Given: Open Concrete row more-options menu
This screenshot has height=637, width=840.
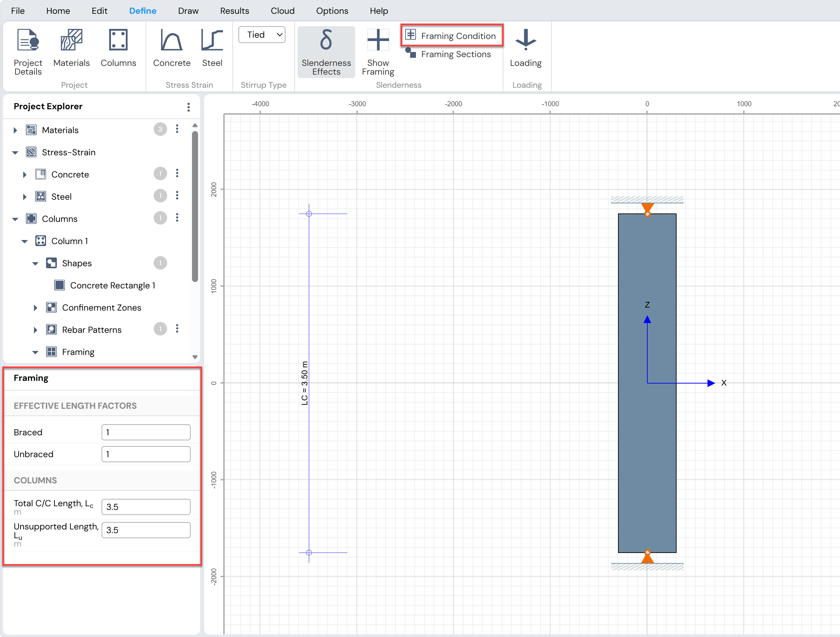Looking at the screenshot, I should pyautogui.click(x=177, y=173).
